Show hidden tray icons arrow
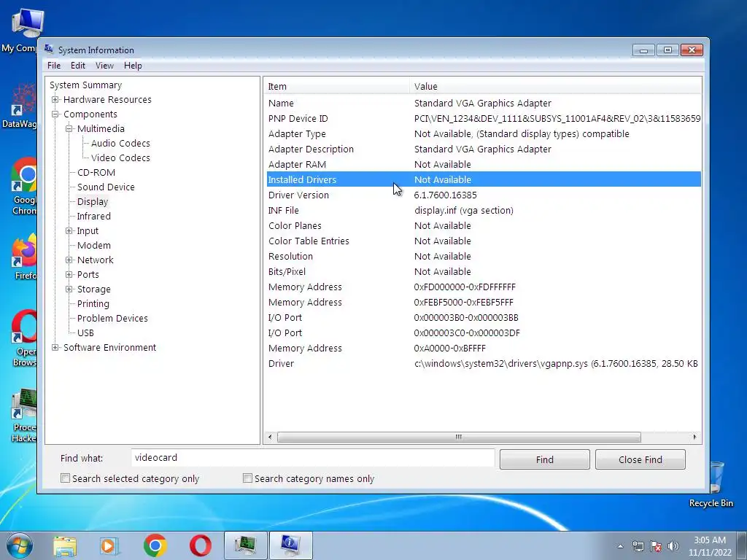 pyautogui.click(x=620, y=546)
